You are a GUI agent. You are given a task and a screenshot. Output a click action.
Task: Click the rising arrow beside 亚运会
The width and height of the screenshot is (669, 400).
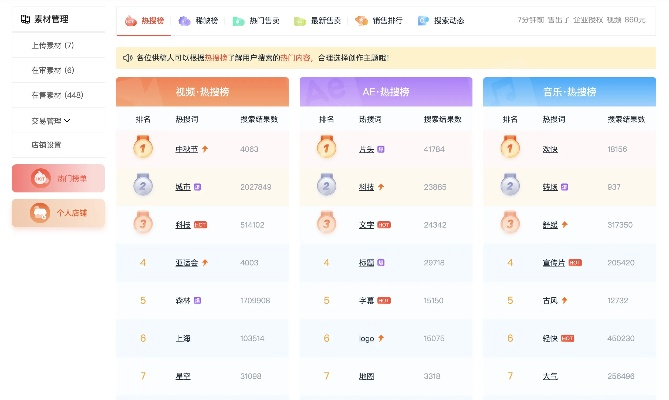(x=205, y=262)
